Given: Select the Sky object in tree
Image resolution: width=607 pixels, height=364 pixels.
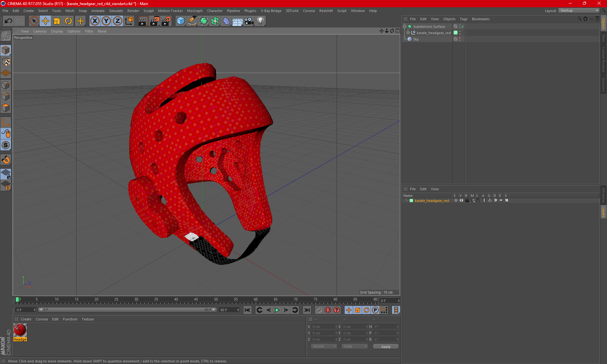Looking at the screenshot, I should tap(416, 39).
